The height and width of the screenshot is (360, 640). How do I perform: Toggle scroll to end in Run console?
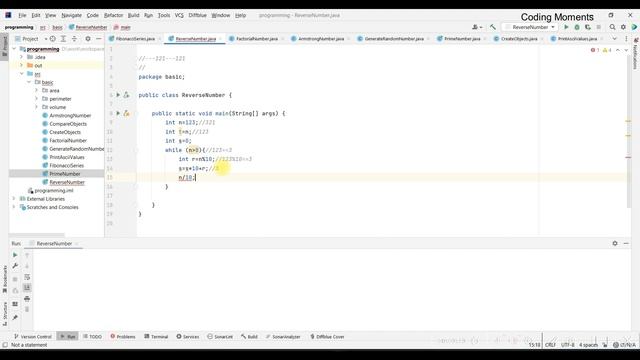click(27, 288)
